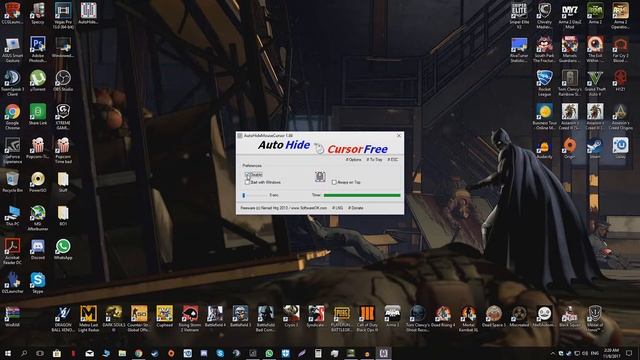
Task: Open Counter-Strike Global Offensive shortcut
Action: click(x=139, y=319)
